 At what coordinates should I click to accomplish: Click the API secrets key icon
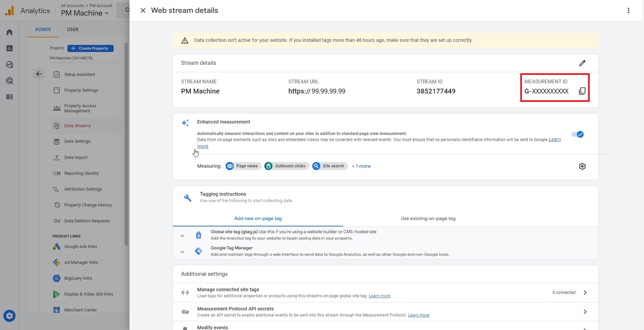tap(185, 312)
